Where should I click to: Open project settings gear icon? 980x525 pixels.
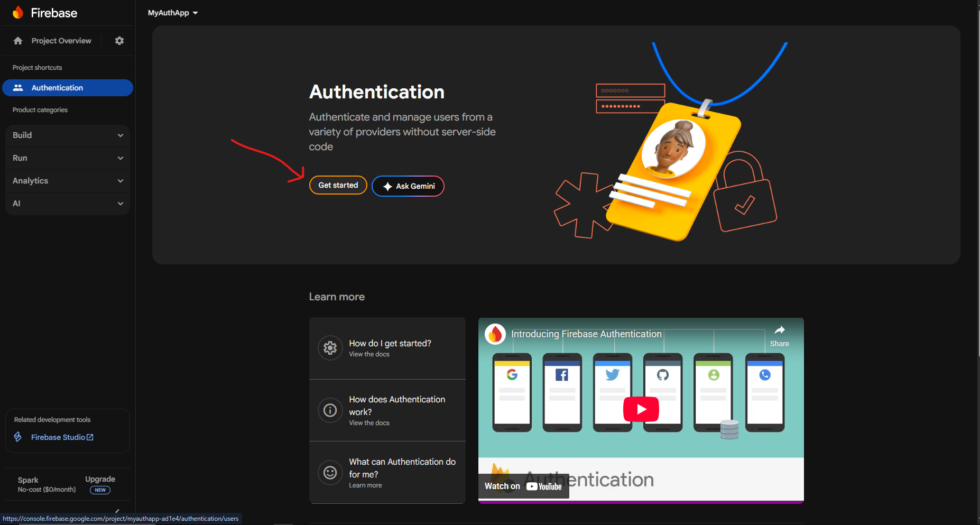(x=119, y=41)
